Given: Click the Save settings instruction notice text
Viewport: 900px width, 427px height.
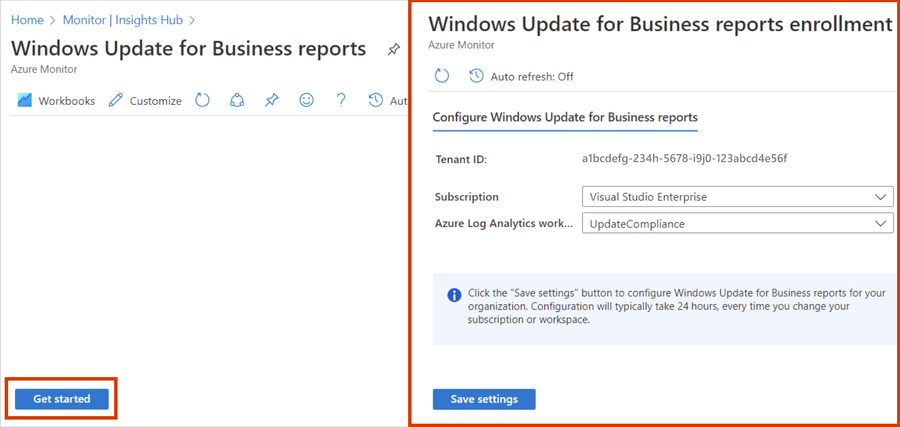Looking at the screenshot, I should [x=678, y=307].
